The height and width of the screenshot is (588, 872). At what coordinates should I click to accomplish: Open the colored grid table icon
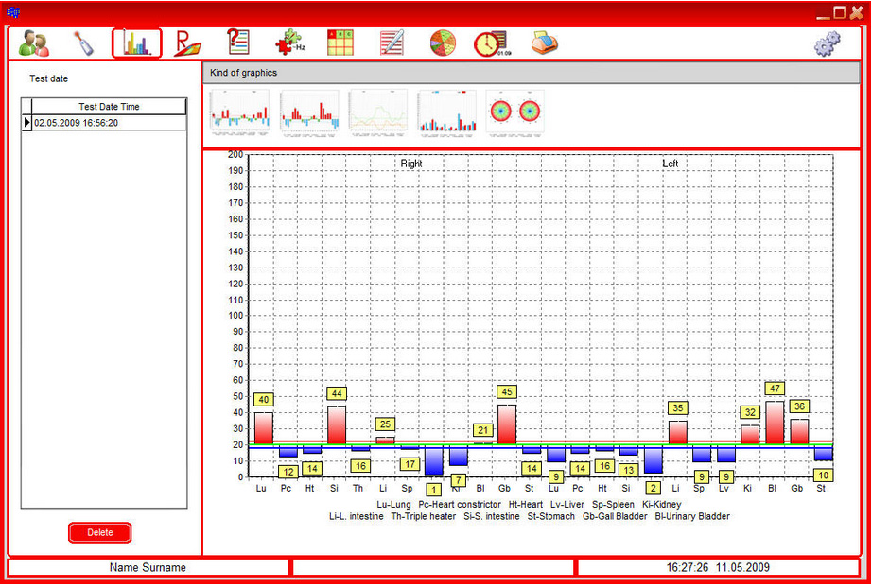click(x=340, y=43)
